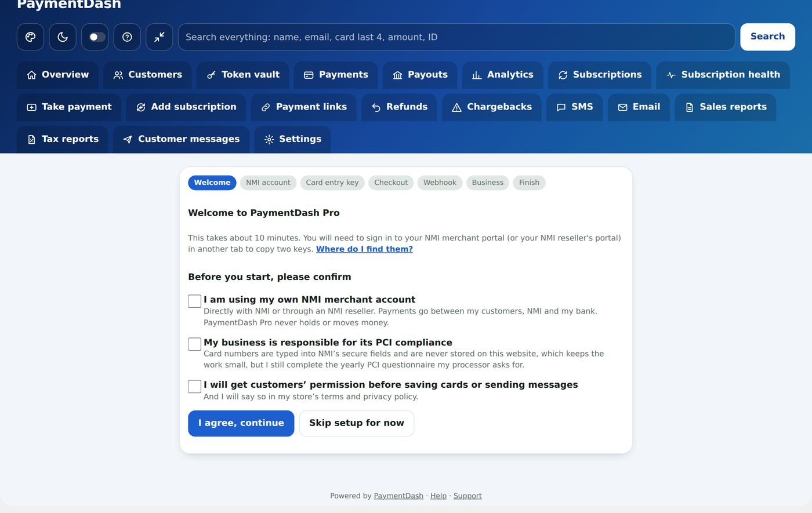Click the blue Search button
This screenshot has height=513, width=812.
pyautogui.click(x=767, y=37)
